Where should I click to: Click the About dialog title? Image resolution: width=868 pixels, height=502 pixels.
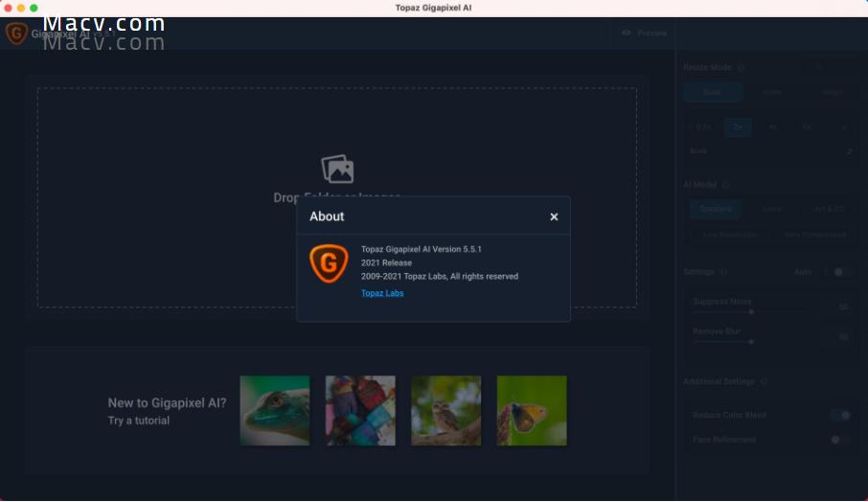327,217
